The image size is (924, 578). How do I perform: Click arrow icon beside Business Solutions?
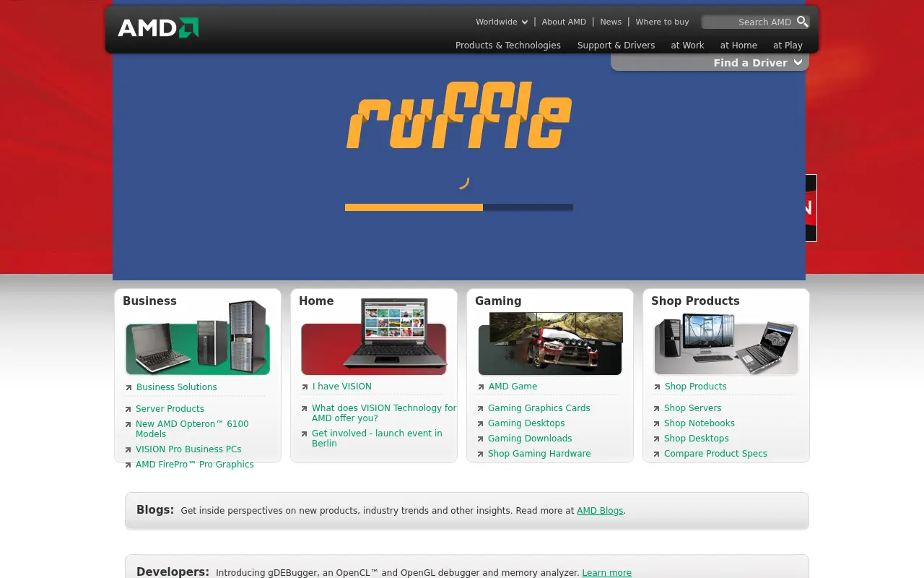click(x=128, y=388)
